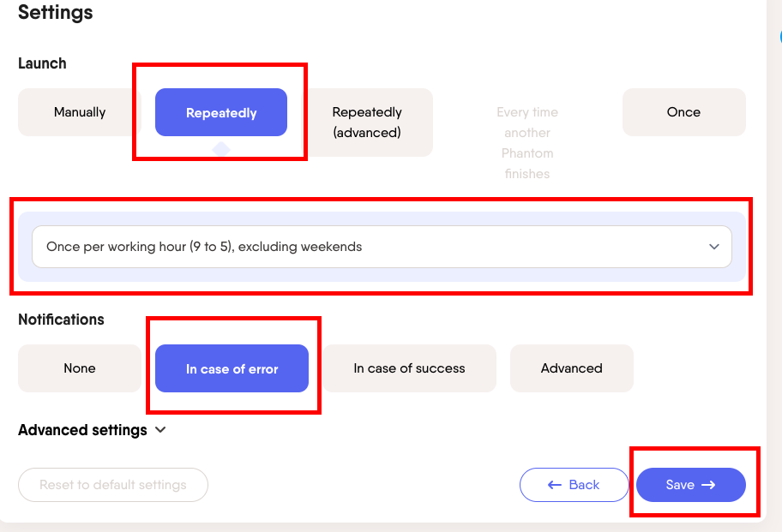Expand the Advanced settings section
Screen dimensions: 782x532
[82, 430]
